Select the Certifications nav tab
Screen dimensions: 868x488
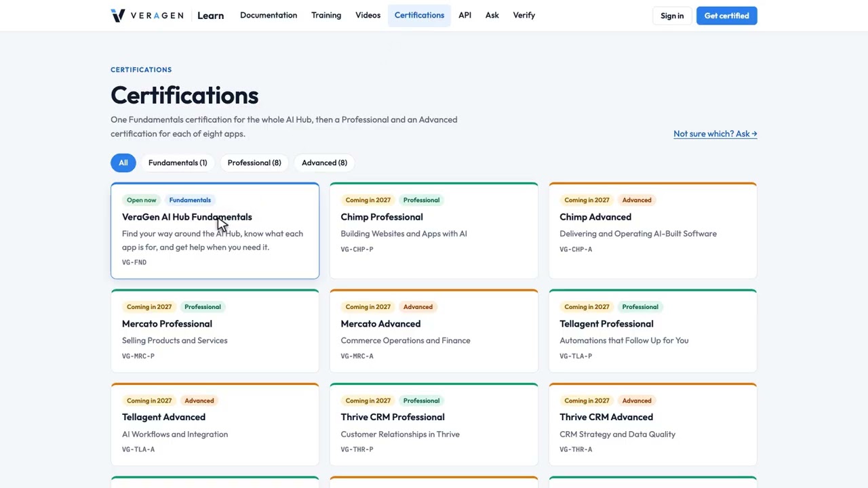[419, 15]
